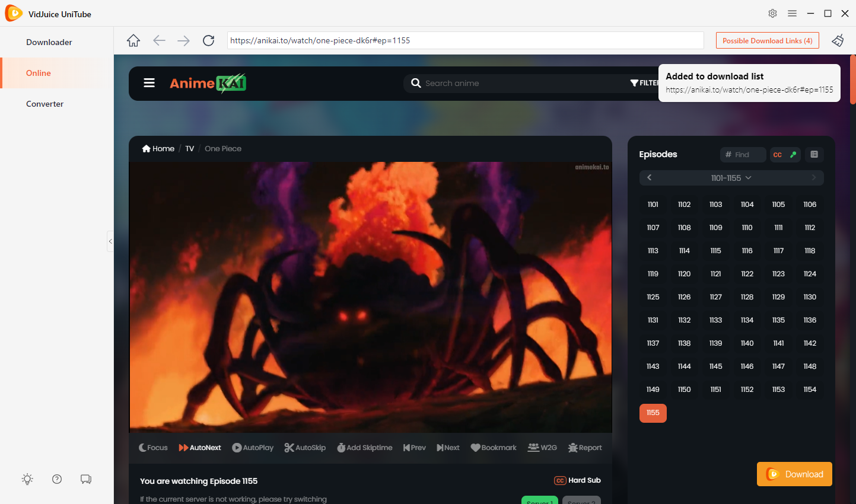The image size is (856, 504).
Task: Open AnimeKai site hamburger menu
Action: (x=149, y=83)
